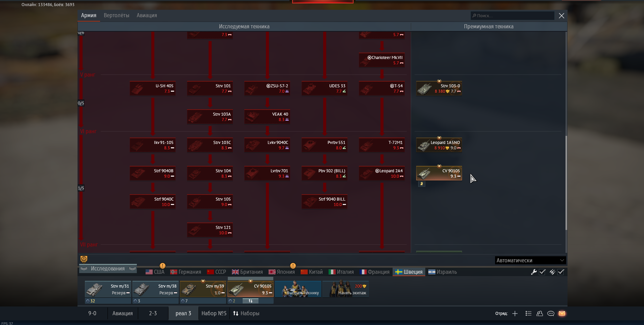Open the Автоматически dropdown
644x325 pixels.
point(530,260)
